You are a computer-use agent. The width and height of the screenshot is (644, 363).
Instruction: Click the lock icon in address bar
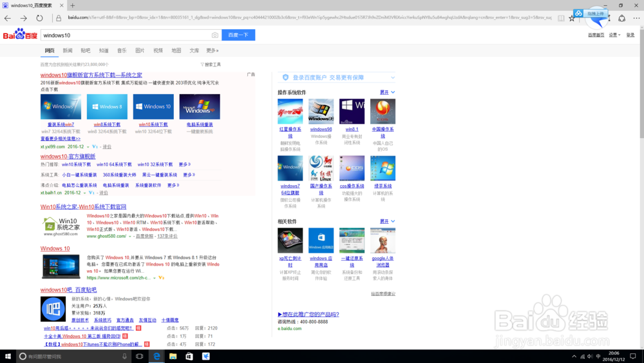(x=59, y=18)
